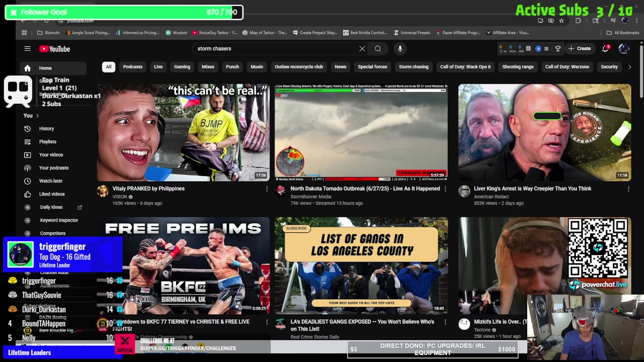644x362 pixels.
Task: Open the Moobot bookmark
Action: 176,33
